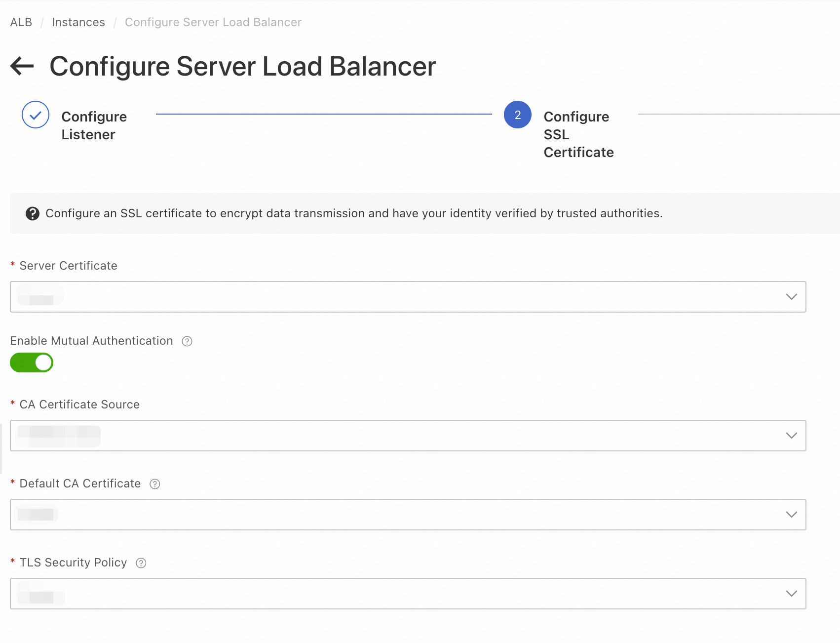Image resolution: width=840 pixels, height=643 pixels.
Task: Click inside the Server Certificate field
Action: (x=395, y=297)
